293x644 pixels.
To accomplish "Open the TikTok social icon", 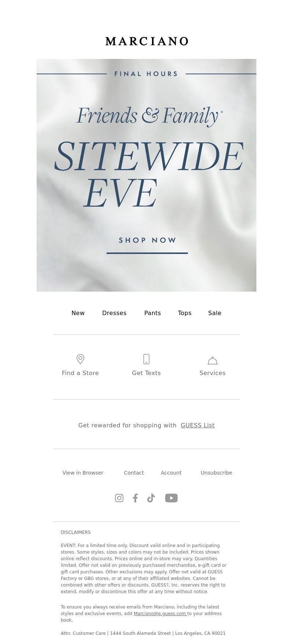I will (151, 498).
